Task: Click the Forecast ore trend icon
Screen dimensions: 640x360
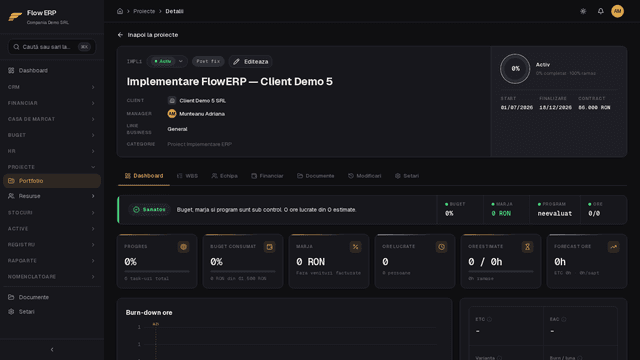Action: click(x=613, y=247)
